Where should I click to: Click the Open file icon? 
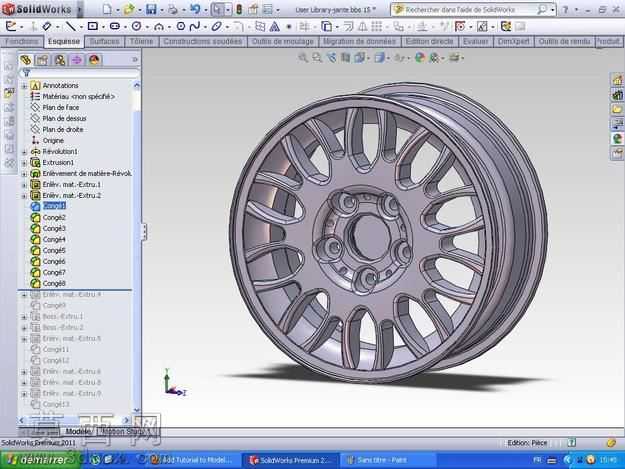pos(129,9)
